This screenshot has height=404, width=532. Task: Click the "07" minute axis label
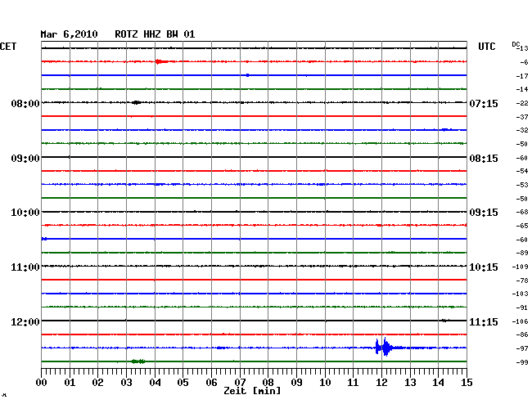click(240, 383)
